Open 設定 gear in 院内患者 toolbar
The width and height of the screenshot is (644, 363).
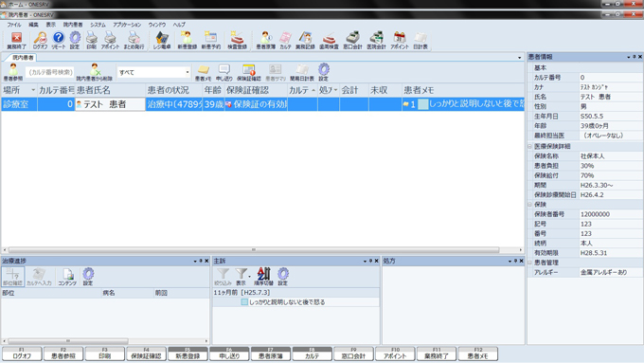tap(324, 72)
